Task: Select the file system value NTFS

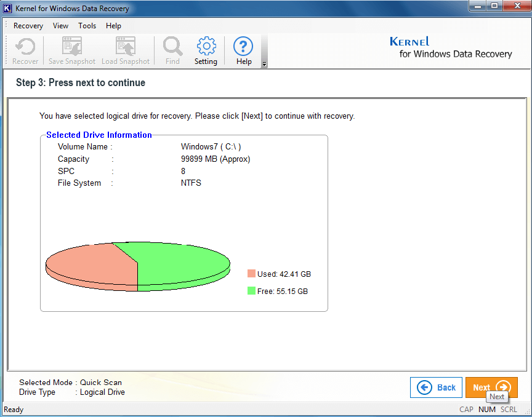Action: click(x=191, y=183)
